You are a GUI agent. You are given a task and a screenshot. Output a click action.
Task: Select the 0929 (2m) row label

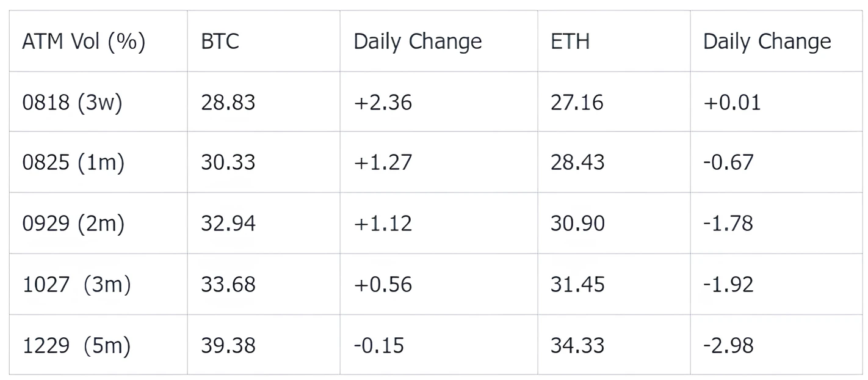[x=73, y=224]
